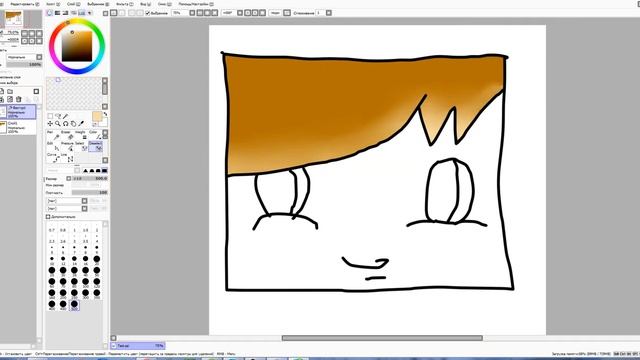Toggle the scratchpad panel icon
The width and height of the screenshot is (640, 360).
90,13
